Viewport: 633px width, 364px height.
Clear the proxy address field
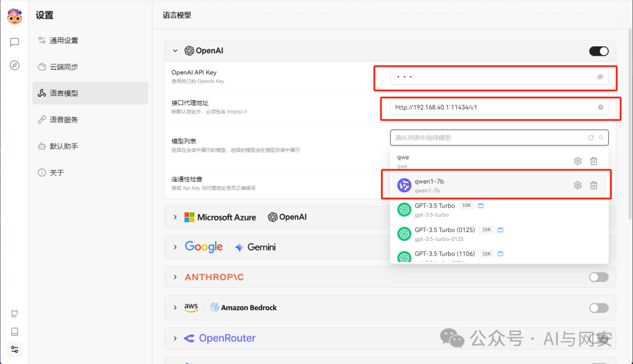tap(601, 107)
